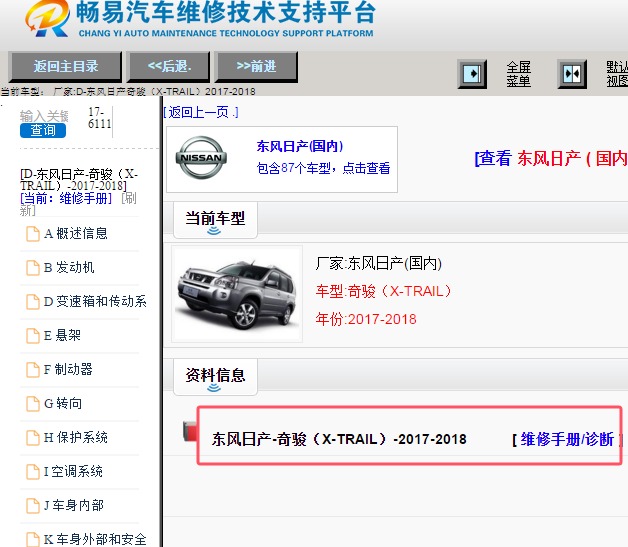Open the A 概述信息 tree item
This screenshot has width=628, height=547.
76,233
